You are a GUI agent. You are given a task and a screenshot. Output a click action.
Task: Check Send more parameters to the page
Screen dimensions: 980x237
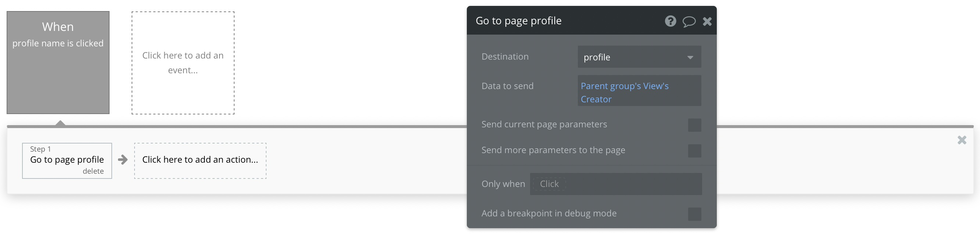pos(694,151)
